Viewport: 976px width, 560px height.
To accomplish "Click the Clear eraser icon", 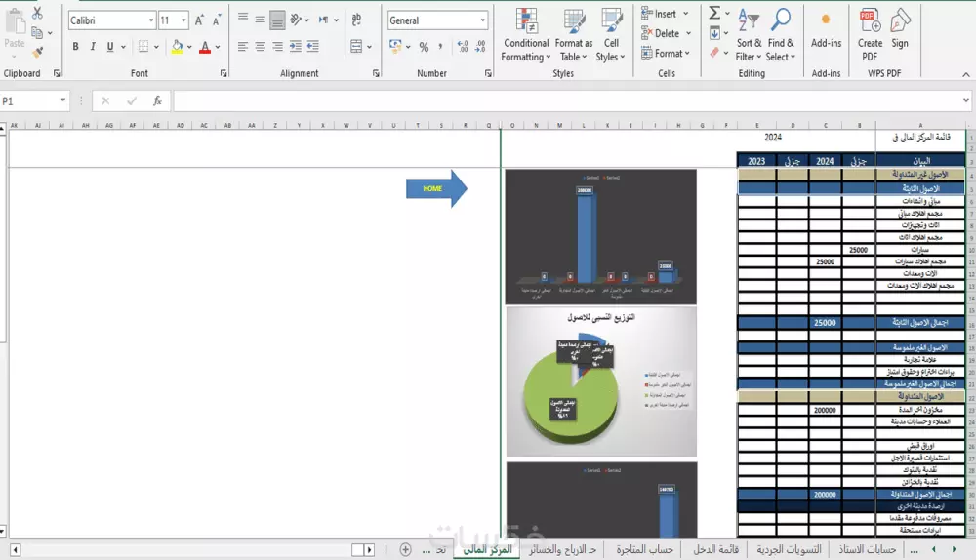I will pos(714,53).
